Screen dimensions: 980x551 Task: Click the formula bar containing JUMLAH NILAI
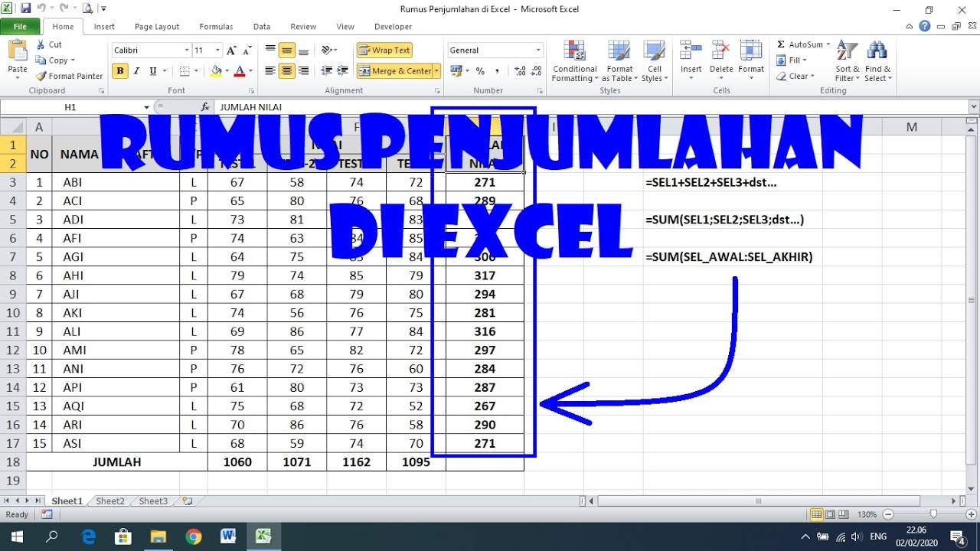click(593, 107)
